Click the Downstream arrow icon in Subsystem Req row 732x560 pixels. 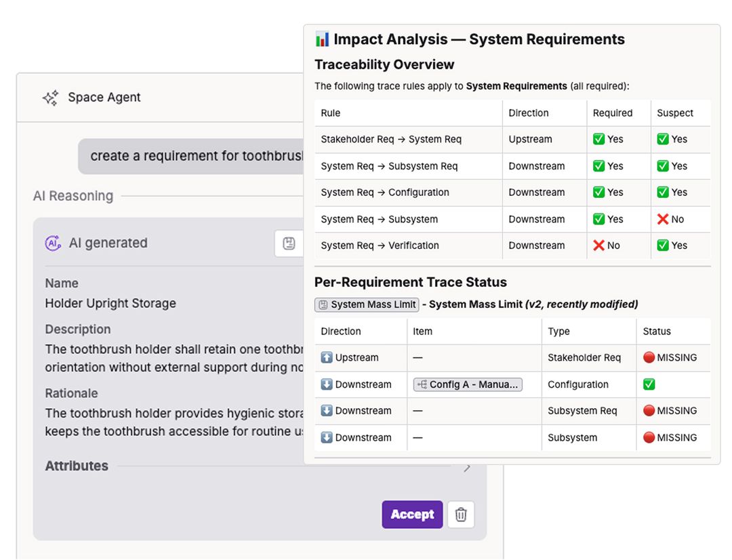pyautogui.click(x=327, y=411)
